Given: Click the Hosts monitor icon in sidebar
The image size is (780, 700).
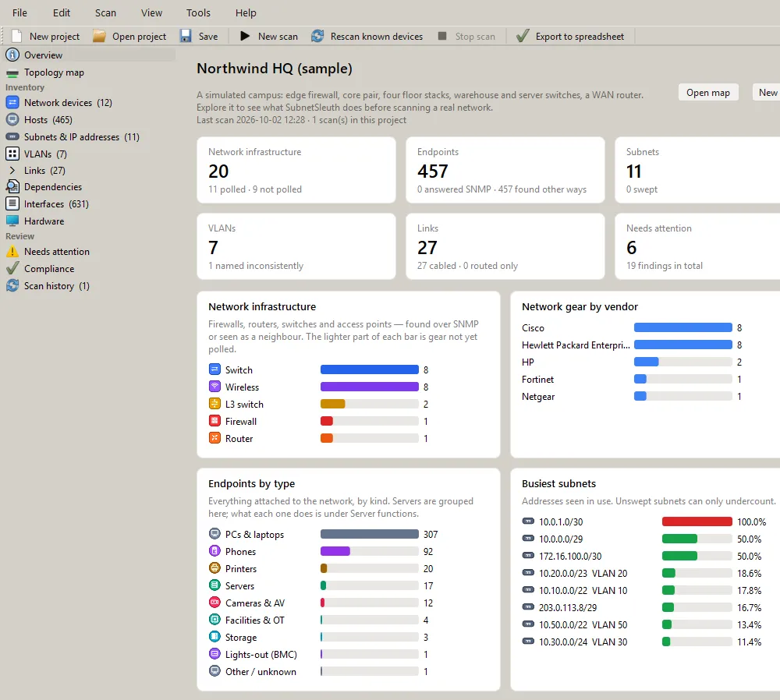Looking at the screenshot, I should point(12,120).
